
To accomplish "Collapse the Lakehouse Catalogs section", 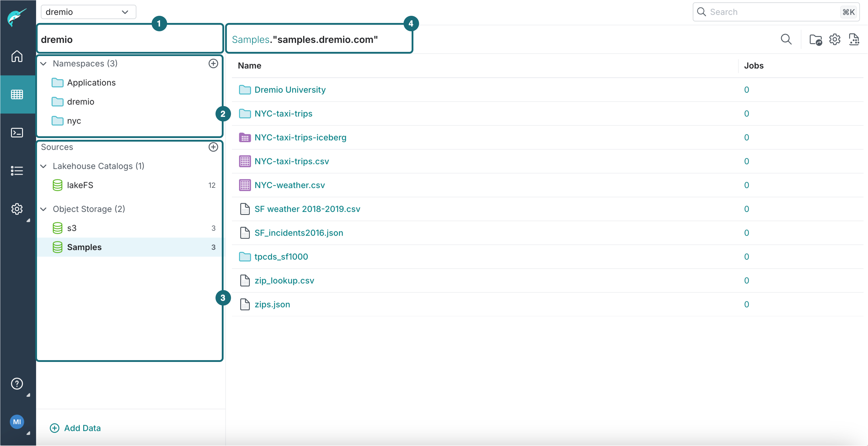I will coord(44,166).
